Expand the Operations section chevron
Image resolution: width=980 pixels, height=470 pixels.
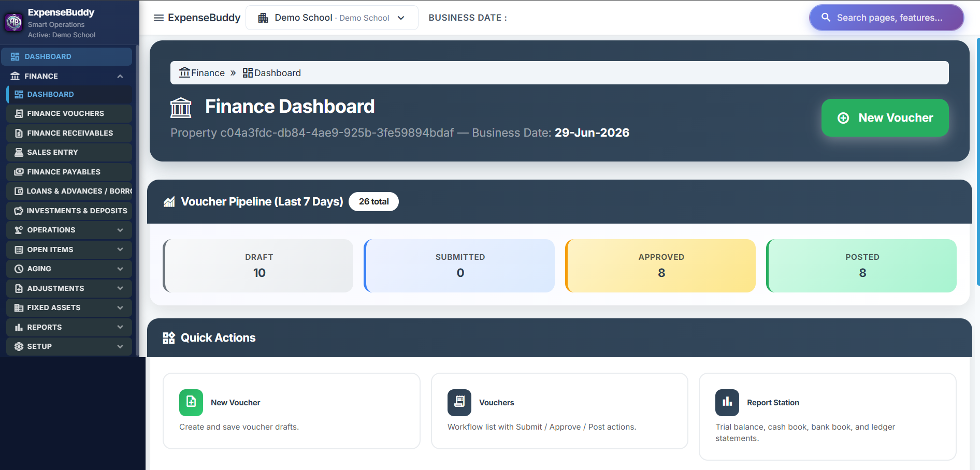click(120, 230)
